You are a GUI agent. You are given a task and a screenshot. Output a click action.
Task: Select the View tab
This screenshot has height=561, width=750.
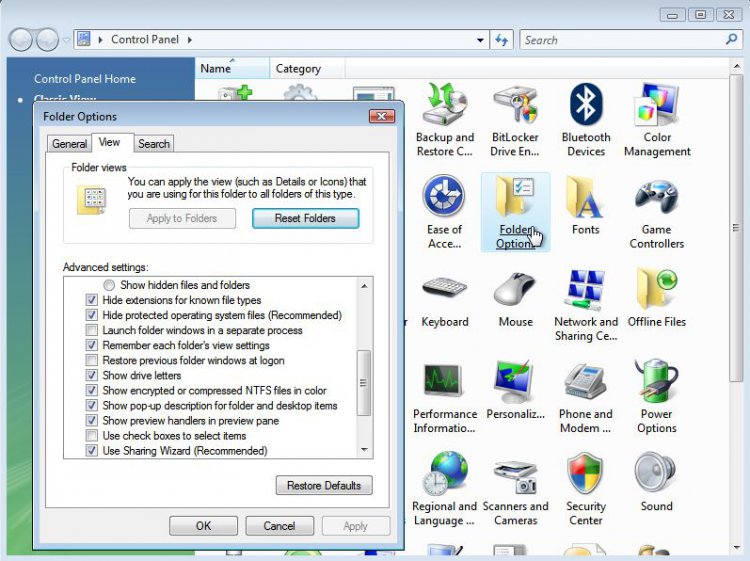(110, 142)
